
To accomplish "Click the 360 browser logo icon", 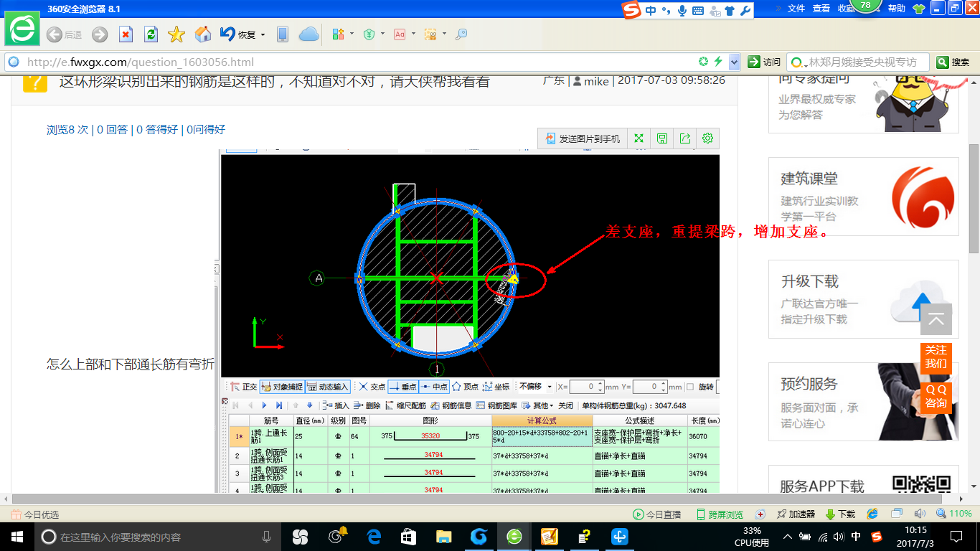I will (24, 29).
